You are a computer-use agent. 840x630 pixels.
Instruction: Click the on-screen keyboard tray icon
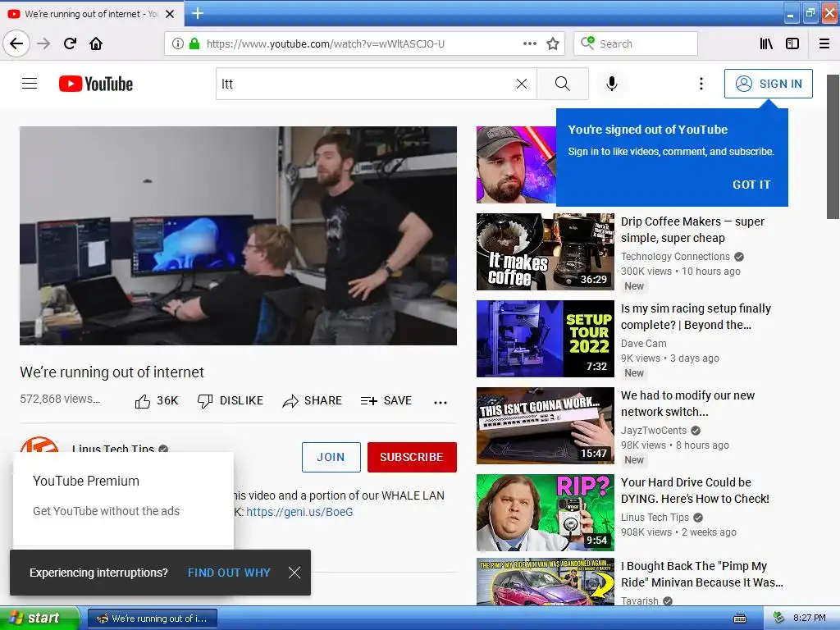740,619
